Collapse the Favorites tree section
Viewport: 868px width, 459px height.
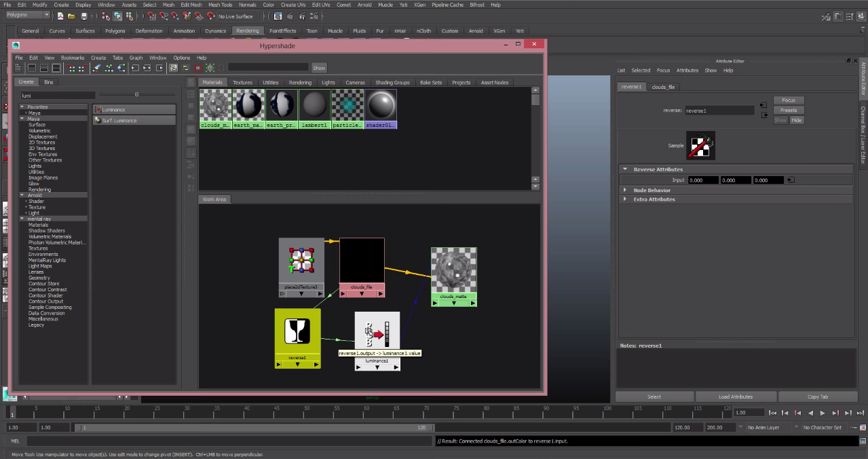pos(22,107)
